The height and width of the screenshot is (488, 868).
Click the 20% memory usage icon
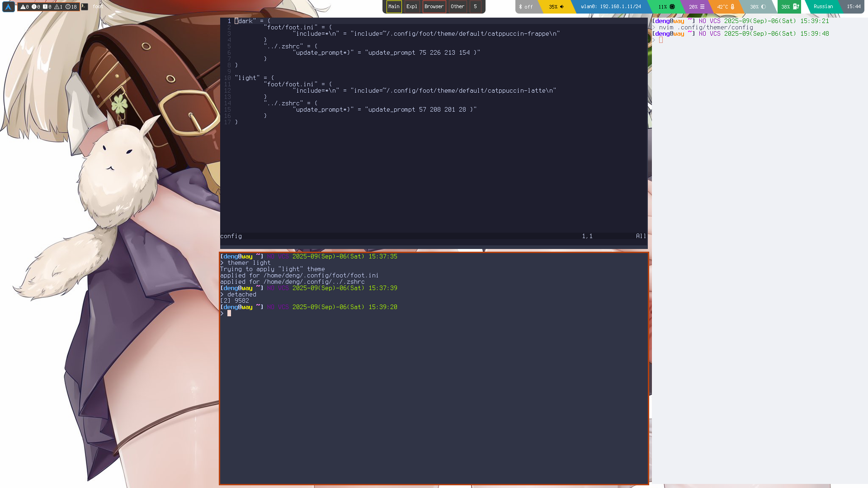point(702,7)
